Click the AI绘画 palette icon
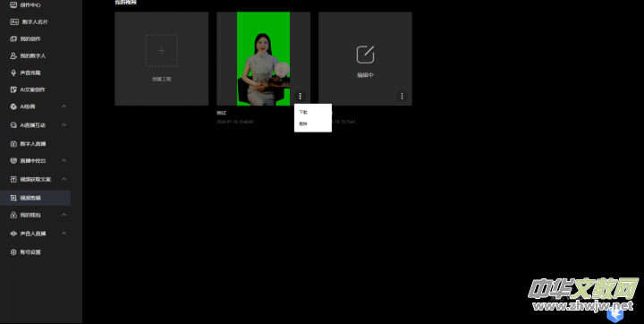The height and width of the screenshot is (324, 644). pyautogui.click(x=13, y=107)
